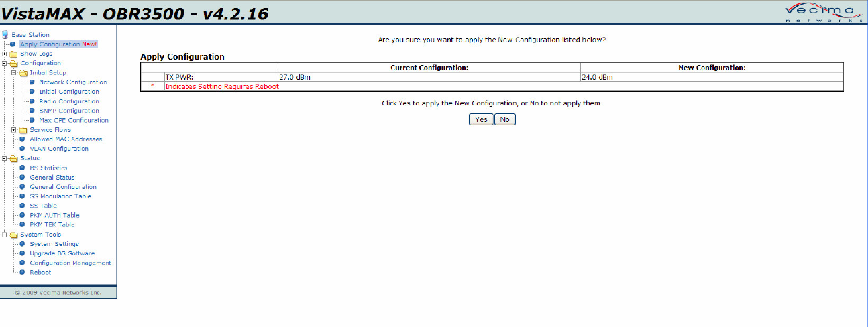The height and width of the screenshot is (327, 868).
Task: Open the SS Modulation Table
Action: pyautogui.click(x=60, y=196)
